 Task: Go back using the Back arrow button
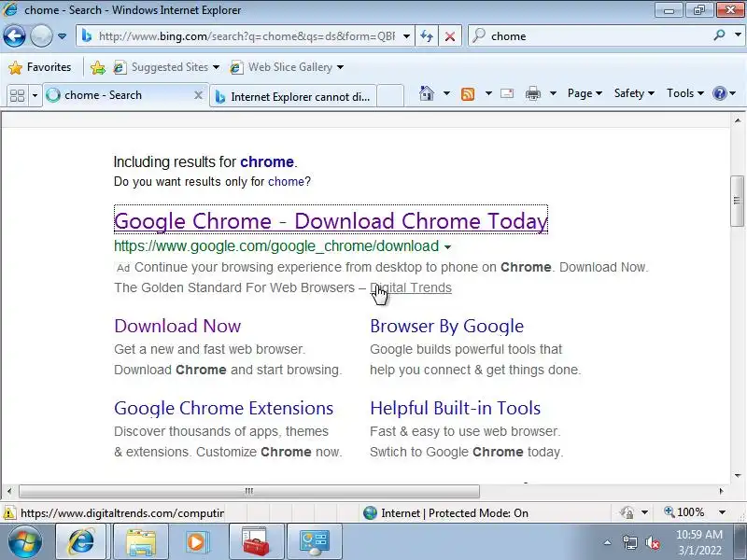[x=14, y=36]
